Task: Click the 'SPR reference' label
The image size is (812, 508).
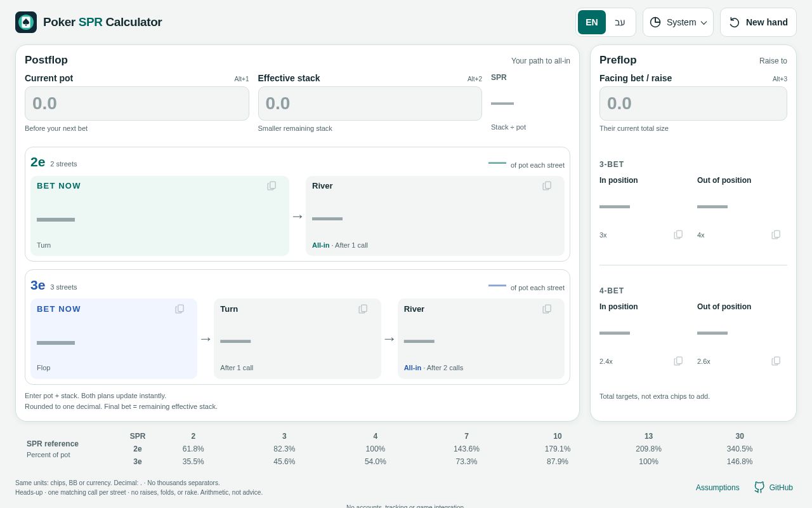Action: point(53,444)
